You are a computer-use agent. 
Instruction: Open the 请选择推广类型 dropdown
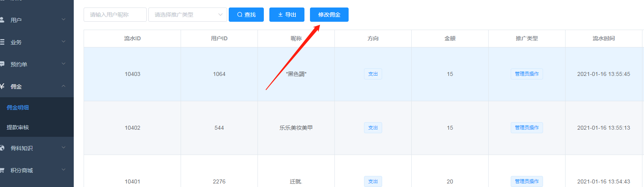(188, 15)
